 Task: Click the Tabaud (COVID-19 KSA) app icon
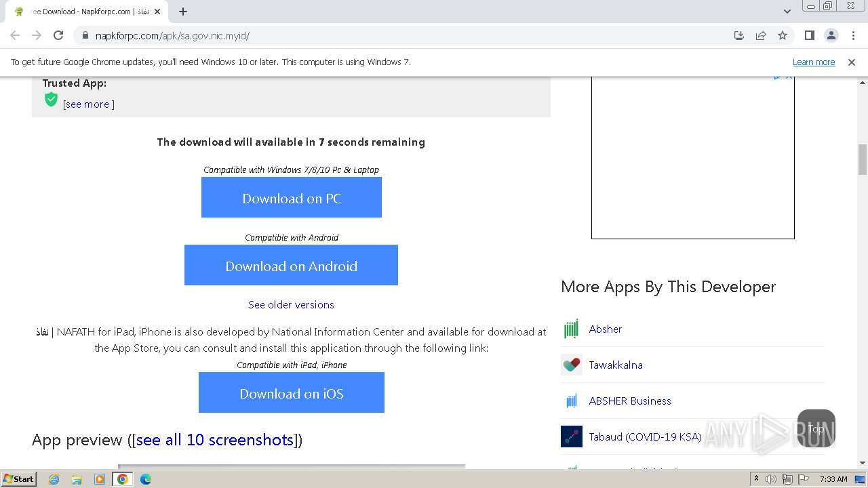pyautogui.click(x=572, y=436)
